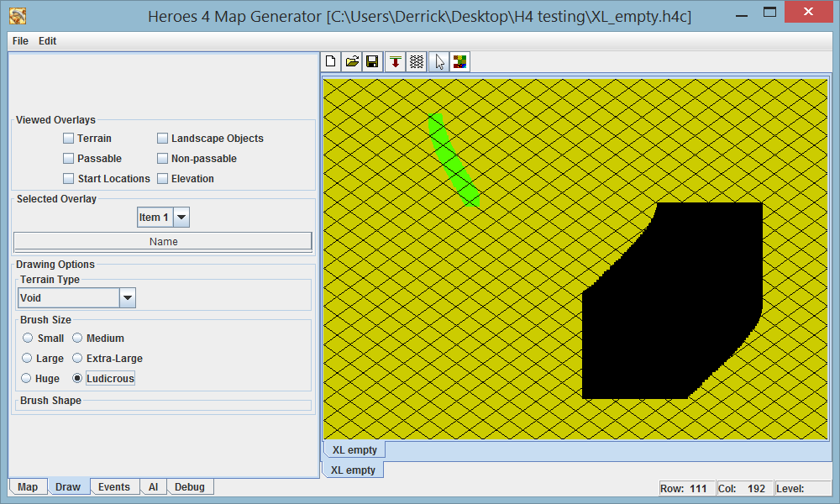The height and width of the screenshot is (504, 840).
Task: Open a map file with the folder icon
Action: [x=352, y=62]
